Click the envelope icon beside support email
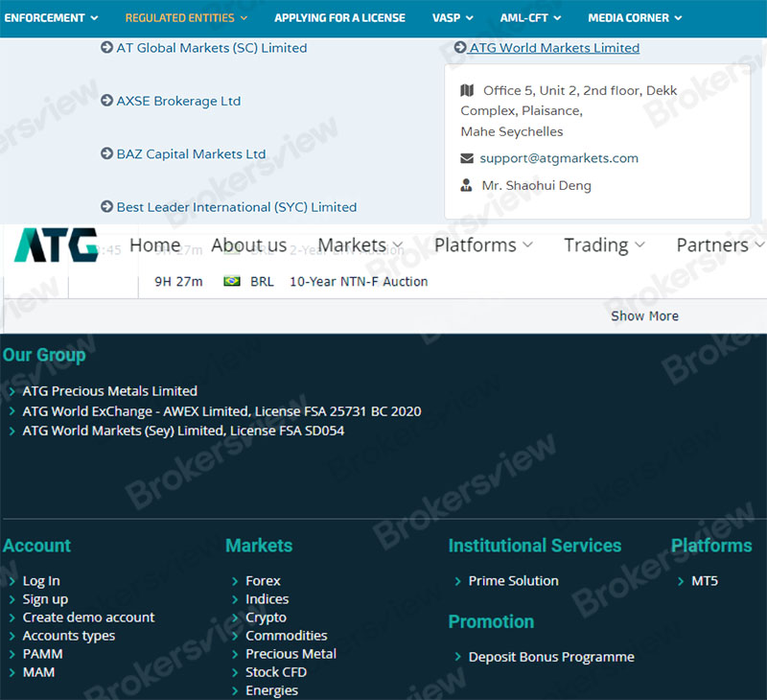Viewport: 767px width, 700px height. pyautogui.click(x=467, y=158)
